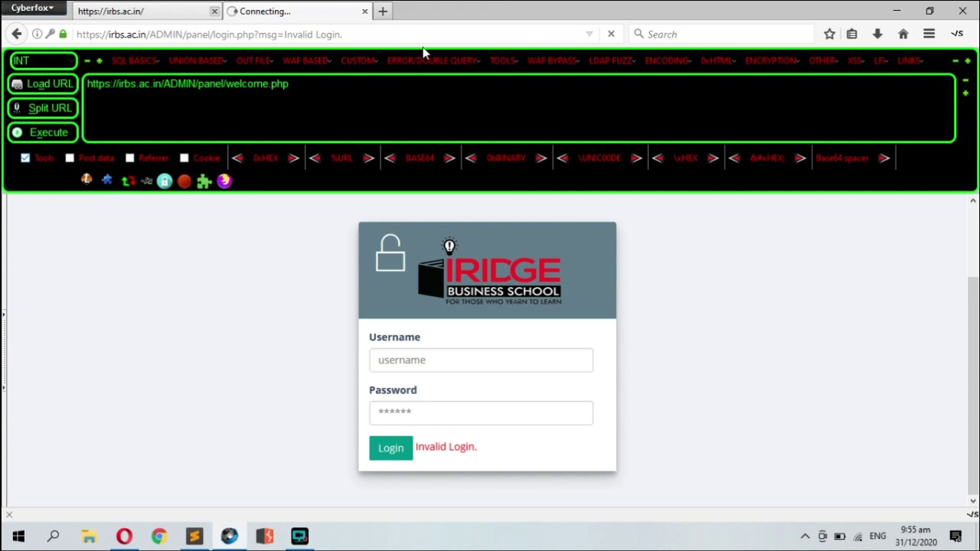Click the \xHEX encode right arrow
The height and width of the screenshot is (551, 980).
pyautogui.click(x=713, y=158)
